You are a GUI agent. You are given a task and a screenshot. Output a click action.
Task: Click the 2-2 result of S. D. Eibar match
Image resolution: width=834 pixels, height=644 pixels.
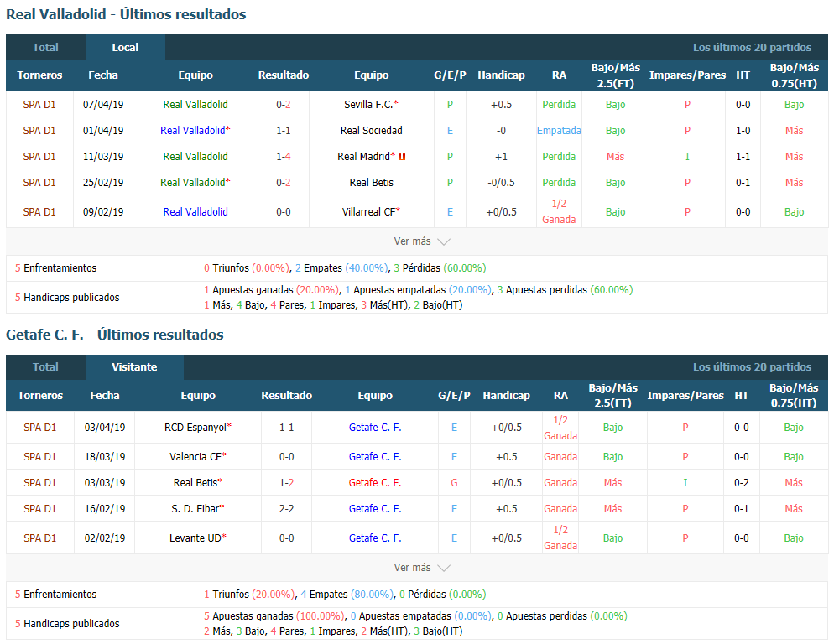[287, 509]
